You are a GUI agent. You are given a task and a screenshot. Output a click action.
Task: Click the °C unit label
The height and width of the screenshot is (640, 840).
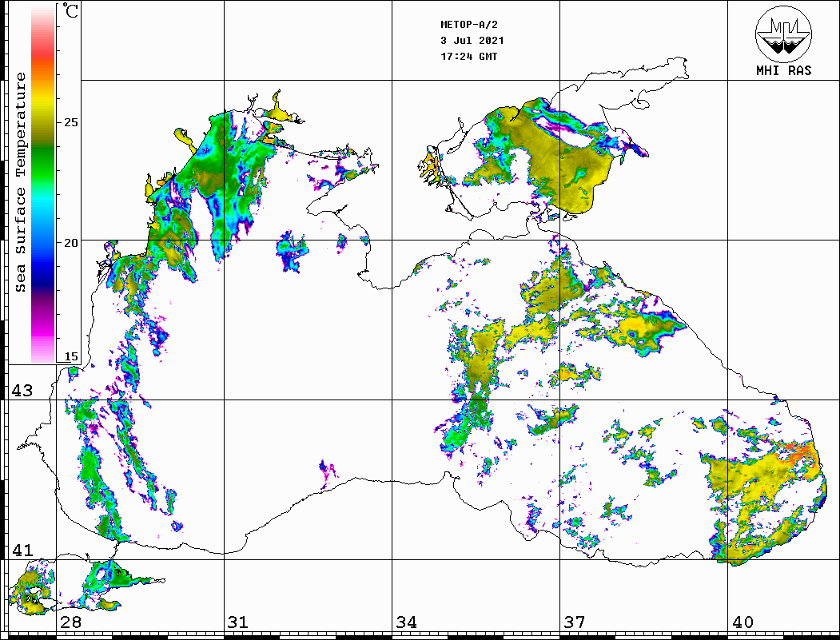tap(70, 10)
